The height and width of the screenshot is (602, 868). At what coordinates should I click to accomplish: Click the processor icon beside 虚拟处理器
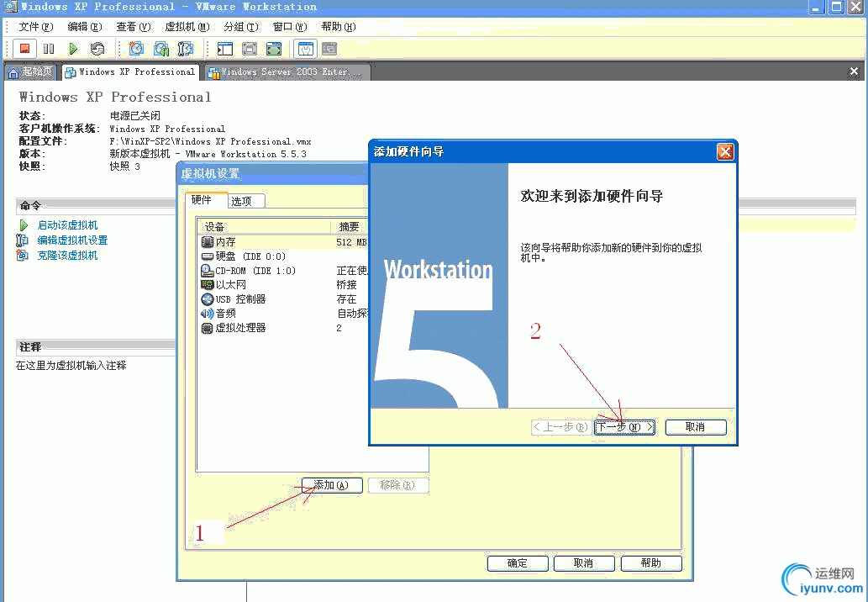[x=207, y=329]
